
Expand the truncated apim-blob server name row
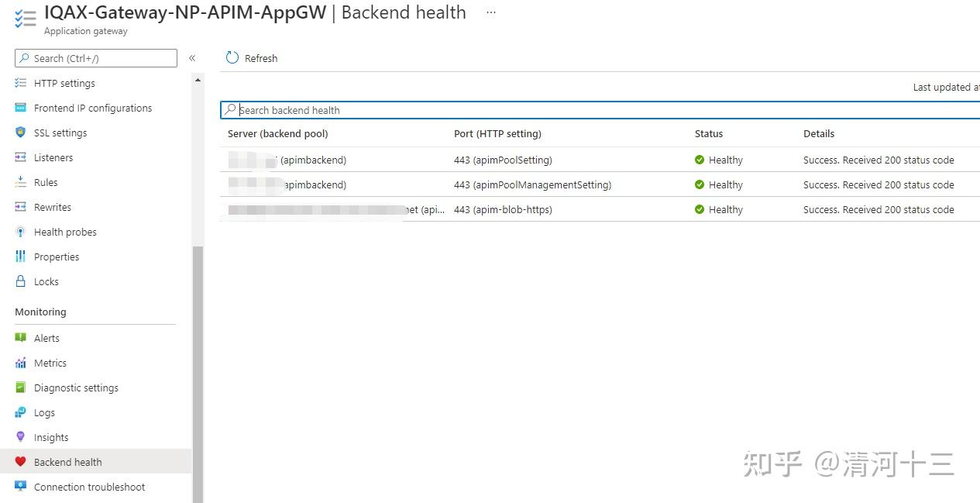pos(434,209)
